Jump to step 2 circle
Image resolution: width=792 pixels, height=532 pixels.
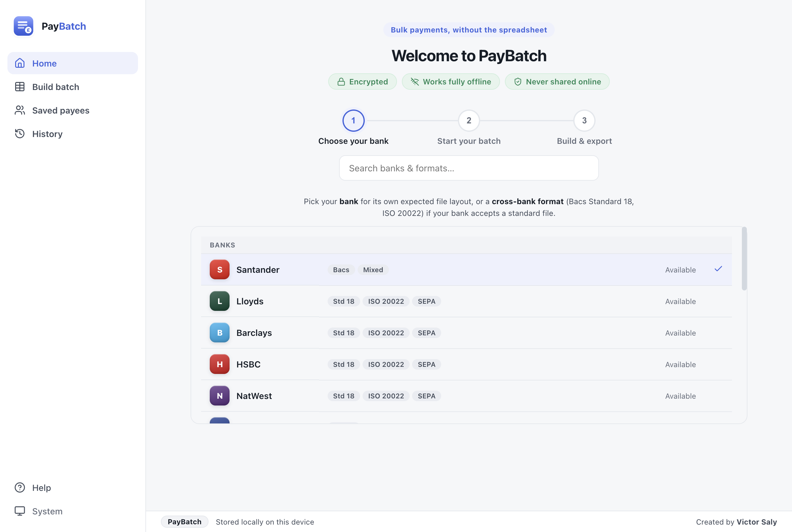[x=469, y=120]
